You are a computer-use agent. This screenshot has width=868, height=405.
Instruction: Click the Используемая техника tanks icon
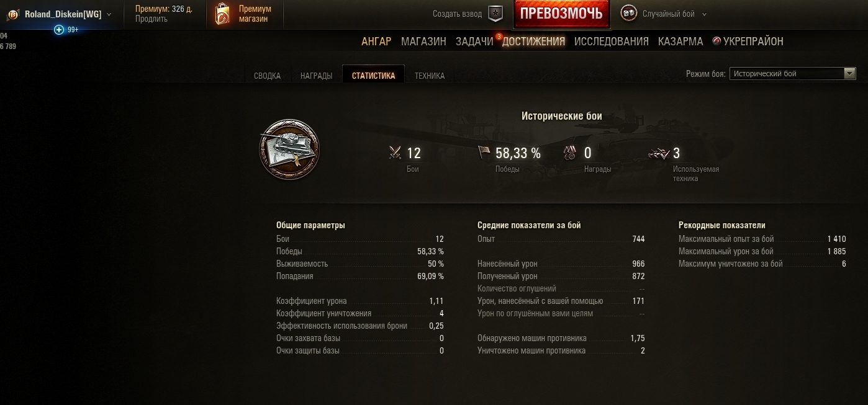point(659,153)
